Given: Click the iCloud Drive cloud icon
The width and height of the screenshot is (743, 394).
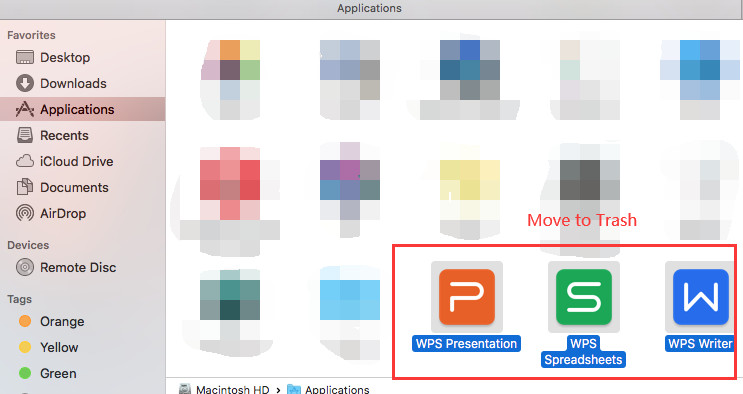Looking at the screenshot, I should tap(25, 162).
